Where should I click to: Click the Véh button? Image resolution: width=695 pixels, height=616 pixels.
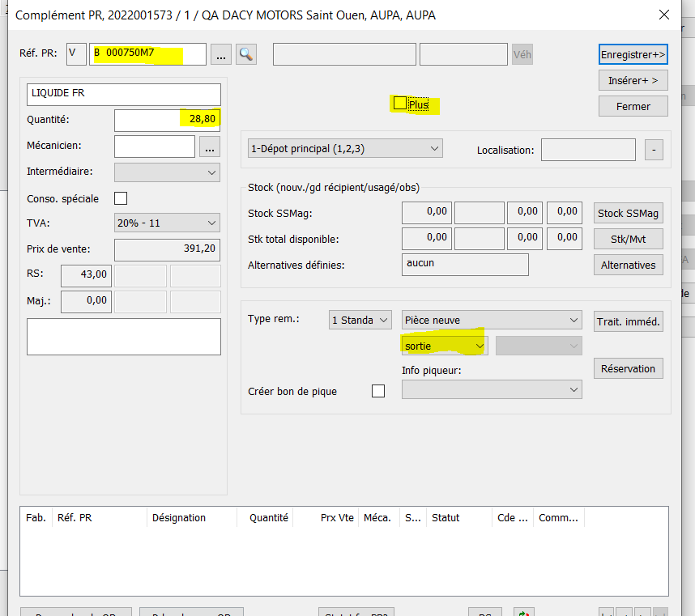pos(522,54)
